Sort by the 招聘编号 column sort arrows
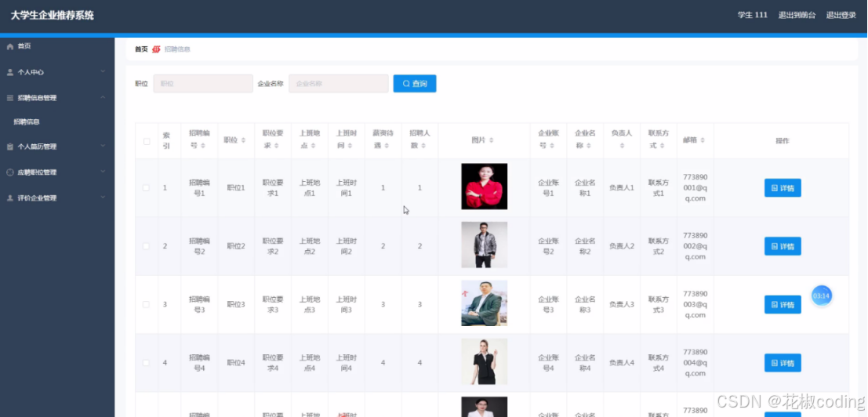 pyautogui.click(x=202, y=146)
